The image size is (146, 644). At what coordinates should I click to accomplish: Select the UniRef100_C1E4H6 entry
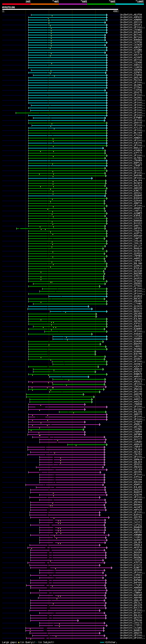[x=131, y=63]
